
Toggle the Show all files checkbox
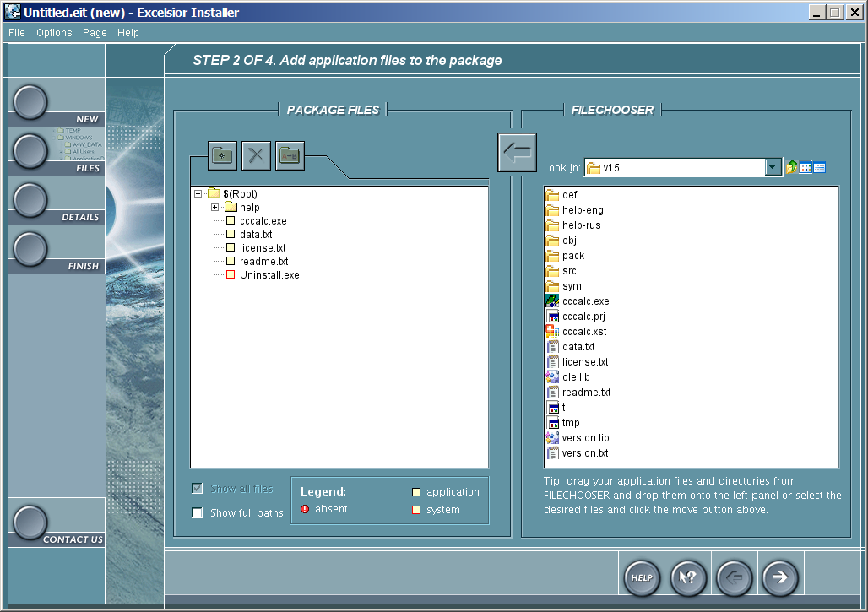197,488
